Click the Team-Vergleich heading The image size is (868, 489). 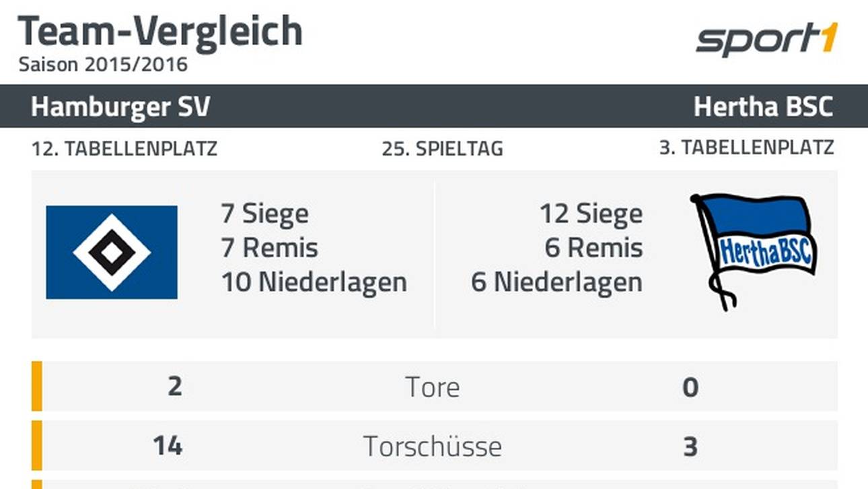[160, 31]
